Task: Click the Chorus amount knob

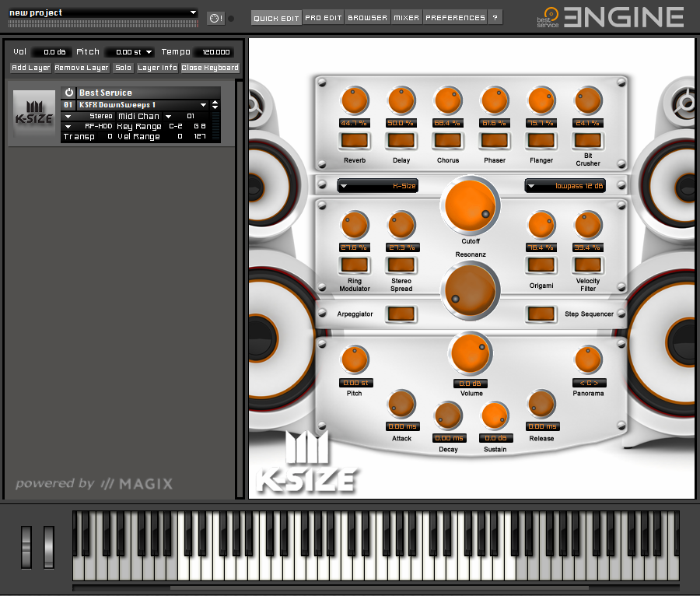Action: tap(448, 100)
